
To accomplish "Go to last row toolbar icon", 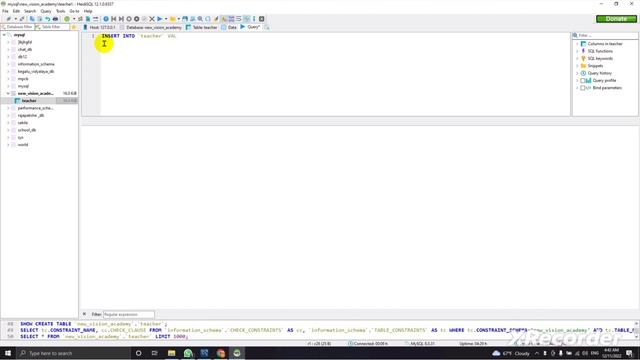I will coord(121,19).
